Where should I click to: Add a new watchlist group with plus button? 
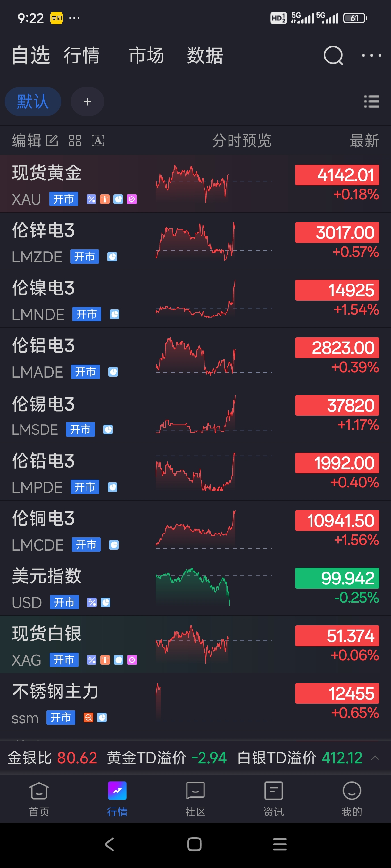[x=87, y=101]
